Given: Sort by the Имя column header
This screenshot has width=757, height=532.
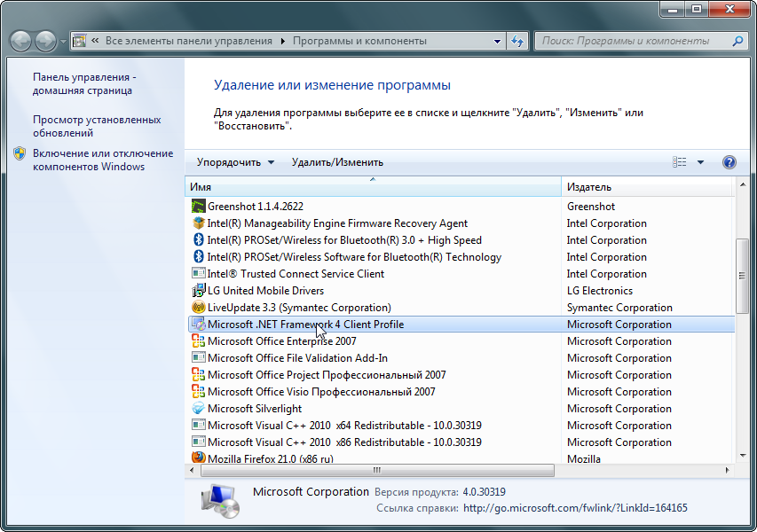Looking at the screenshot, I should (x=373, y=187).
